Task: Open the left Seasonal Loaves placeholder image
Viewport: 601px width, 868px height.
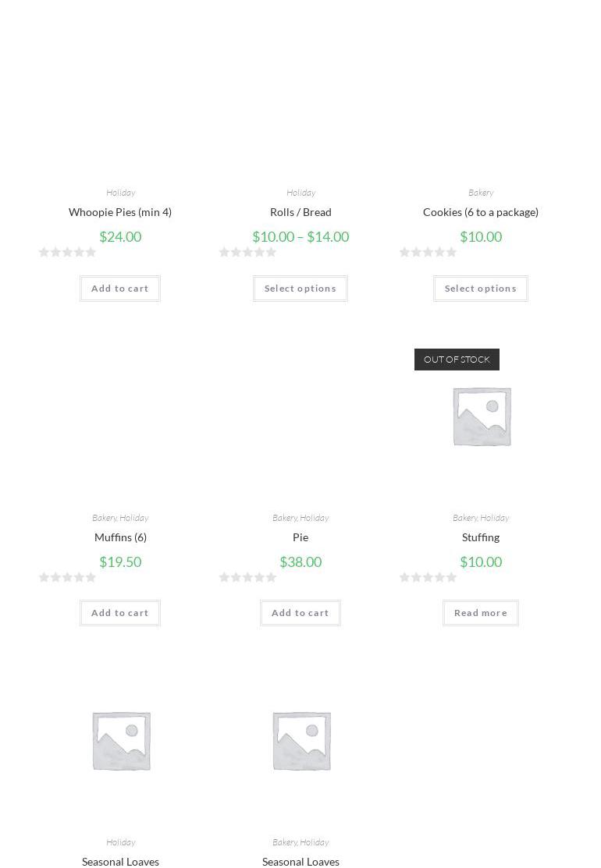Action: pyautogui.click(x=120, y=741)
